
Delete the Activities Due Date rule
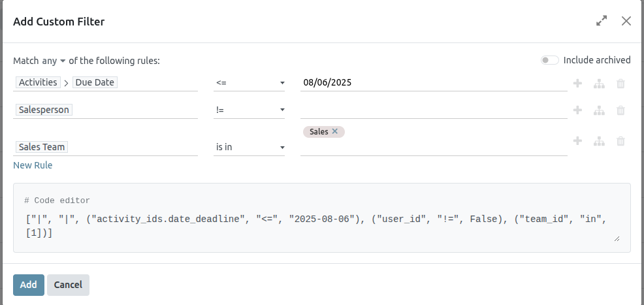tap(620, 83)
